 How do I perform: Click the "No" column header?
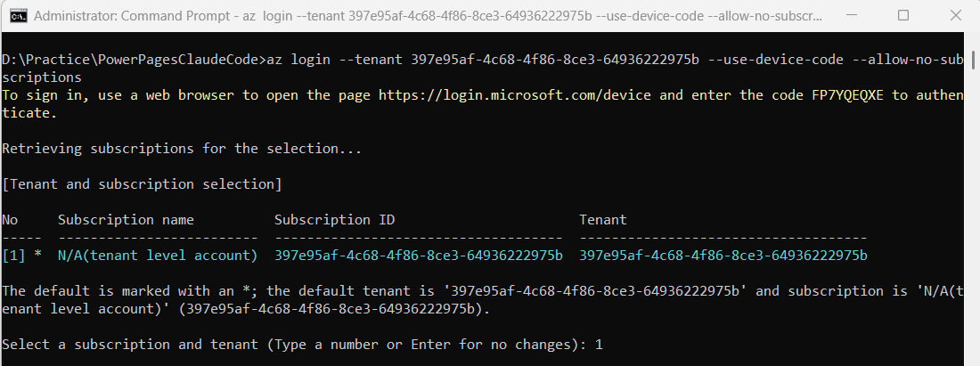pyautogui.click(x=10, y=219)
